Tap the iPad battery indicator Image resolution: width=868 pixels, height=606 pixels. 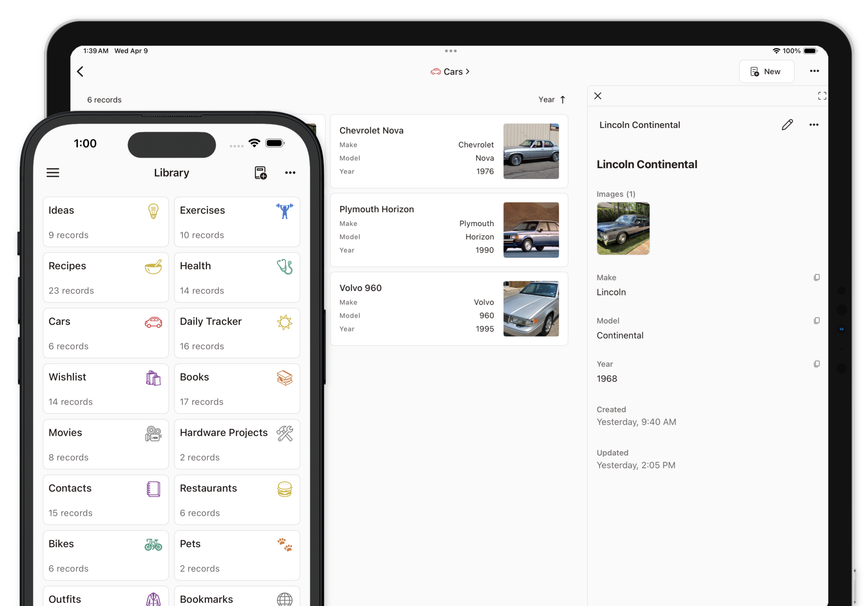coord(810,51)
